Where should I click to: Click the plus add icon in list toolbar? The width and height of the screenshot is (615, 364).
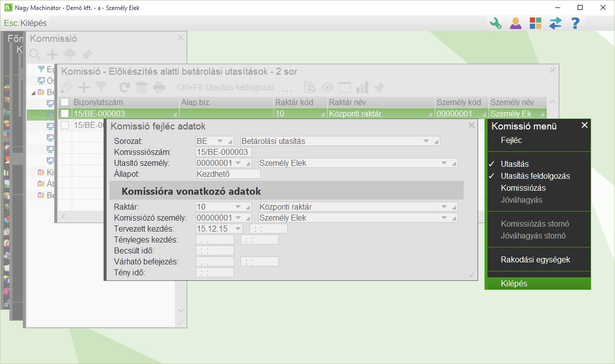[84, 87]
